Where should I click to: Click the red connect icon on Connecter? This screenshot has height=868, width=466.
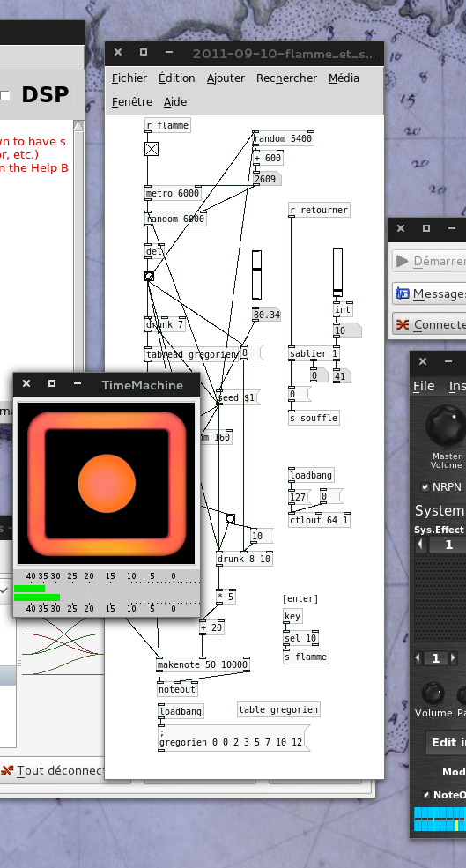pos(403,324)
